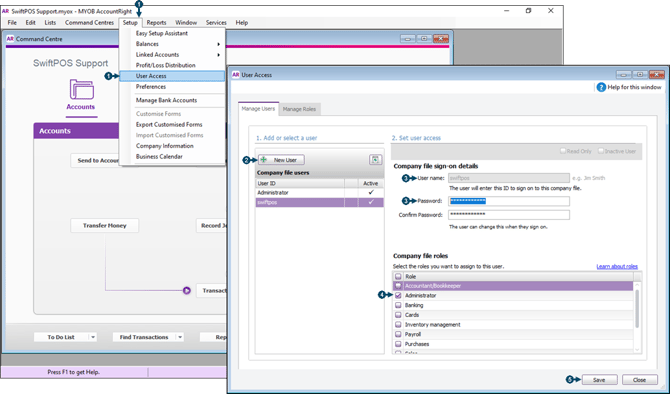The image size is (670, 394).
Task: Select the swiftpos user row
Action: coord(320,203)
